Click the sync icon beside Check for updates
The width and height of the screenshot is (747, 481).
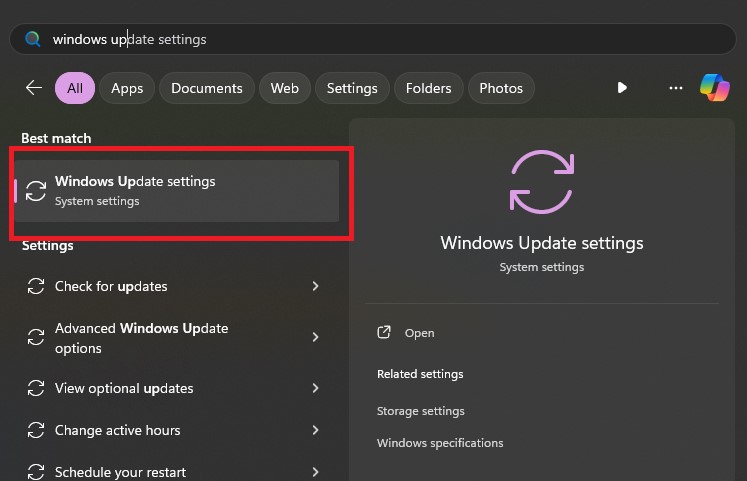[36, 286]
